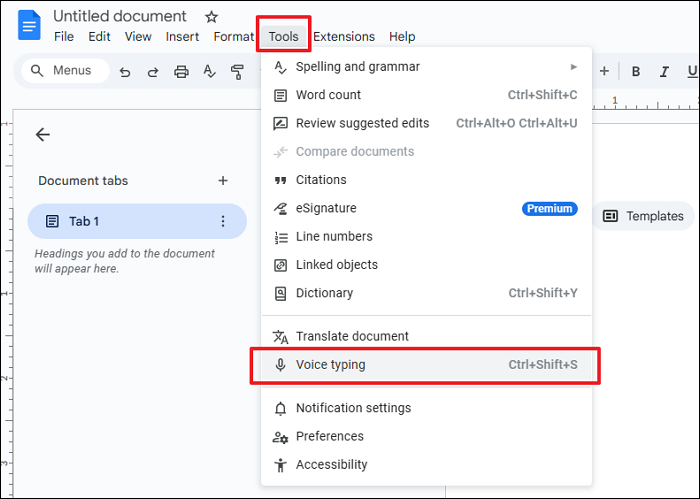Click the print icon in toolbar
Image resolution: width=700 pixels, height=499 pixels.
tap(181, 71)
